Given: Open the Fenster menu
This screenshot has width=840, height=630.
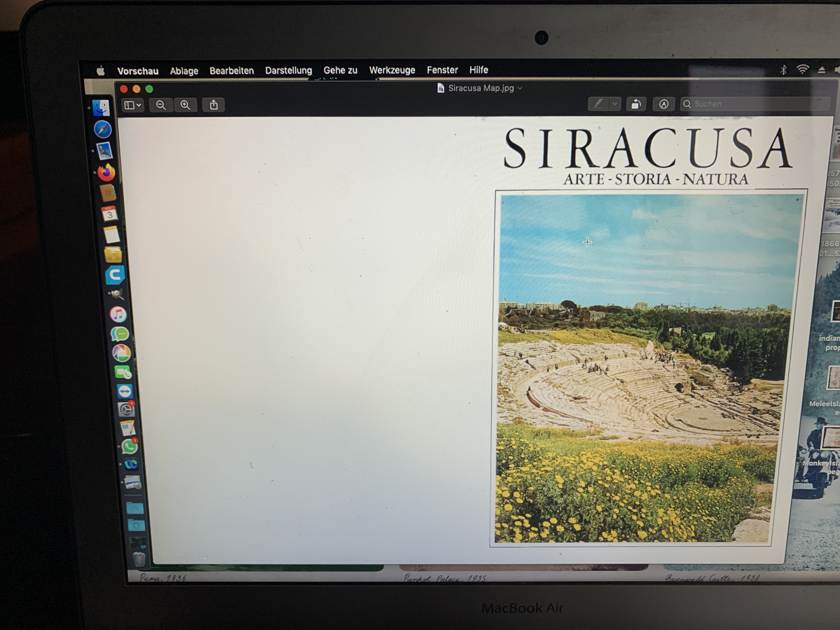Looking at the screenshot, I should click(442, 70).
